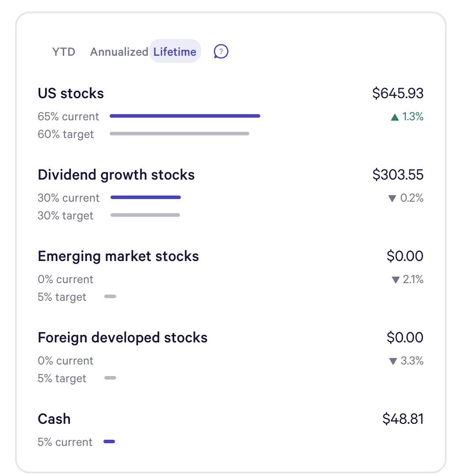The width and height of the screenshot is (459, 476).
Task: Click the down arrow beside 0.2%
Action: [392, 199]
